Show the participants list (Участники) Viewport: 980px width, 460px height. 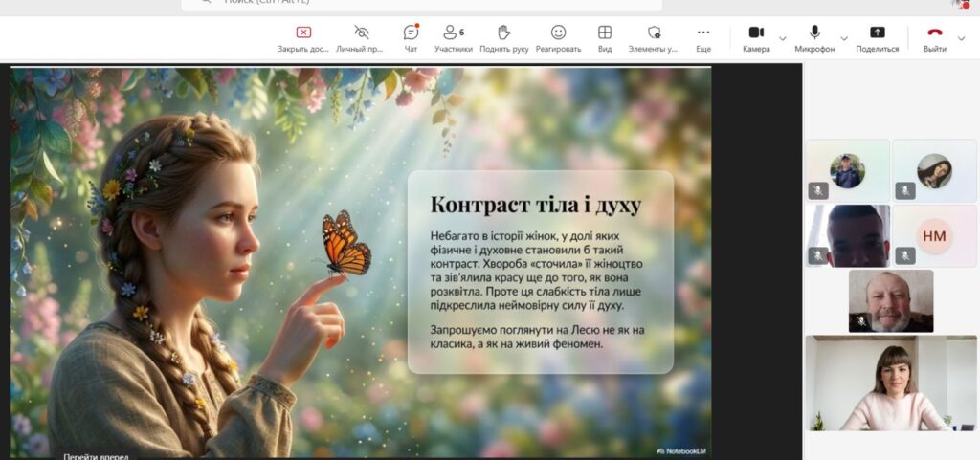[453, 33]
